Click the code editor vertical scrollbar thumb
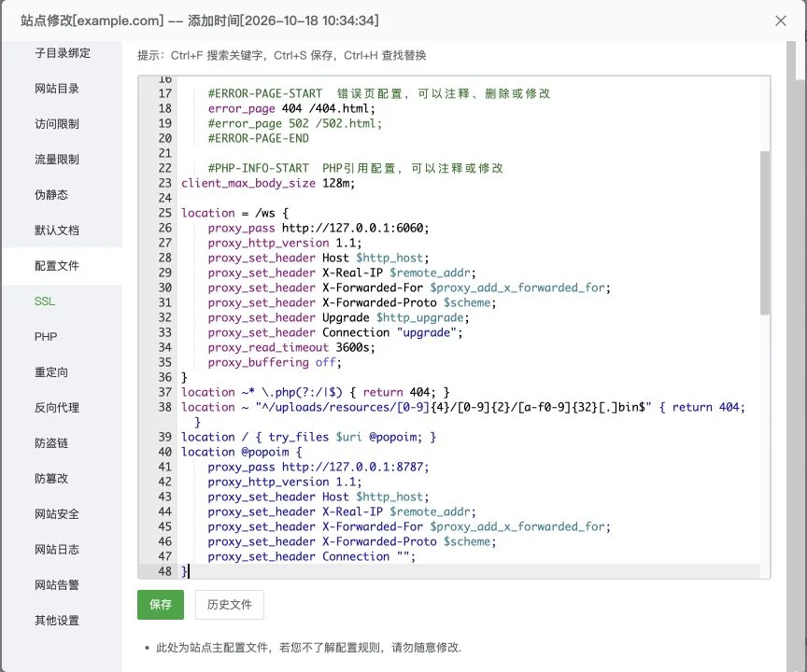This screenshot has width=807, height=672. click(x=765, y=232)
